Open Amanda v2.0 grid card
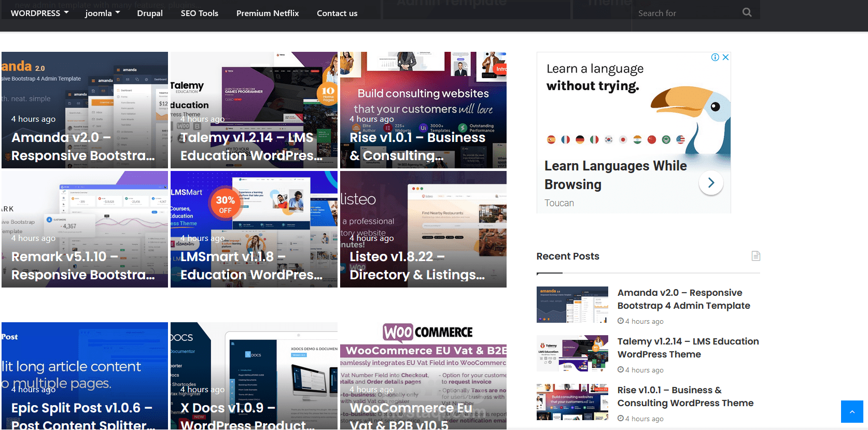 [85, 110]
